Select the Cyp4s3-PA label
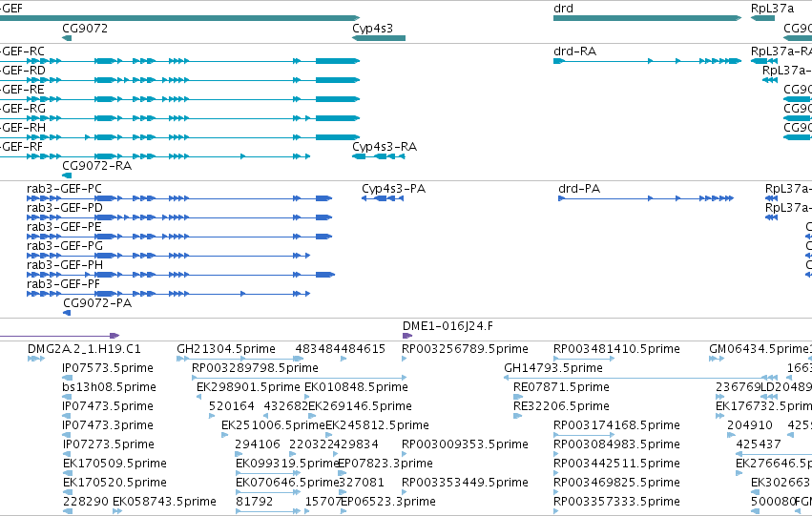 (393, 189)
